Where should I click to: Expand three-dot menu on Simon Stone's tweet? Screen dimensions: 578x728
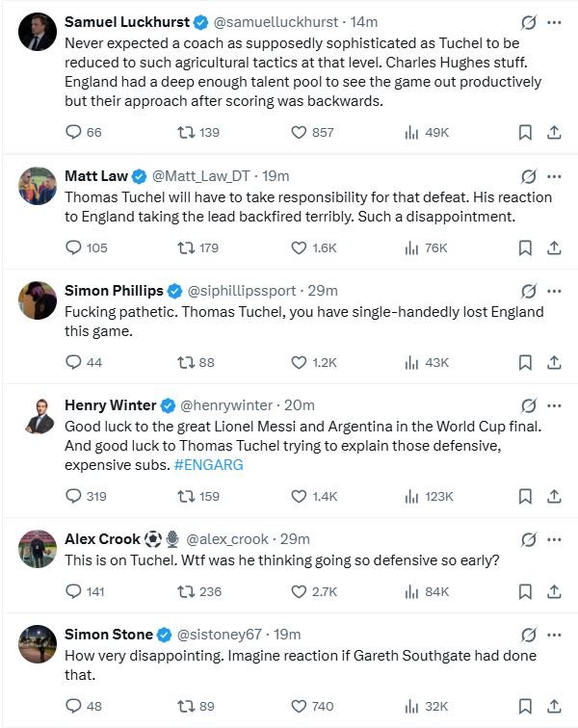(554, 635)
